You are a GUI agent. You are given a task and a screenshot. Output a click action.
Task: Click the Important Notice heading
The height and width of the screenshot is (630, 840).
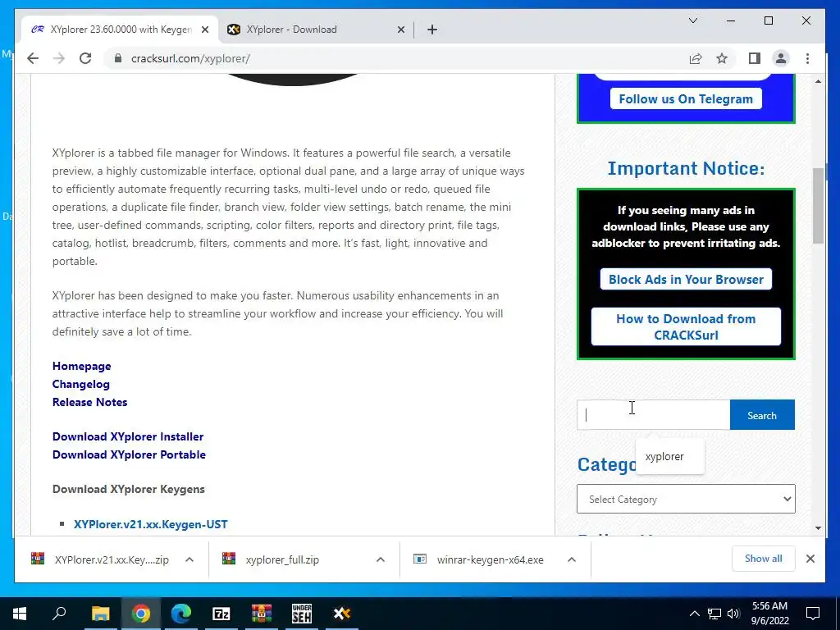[686, 168]
